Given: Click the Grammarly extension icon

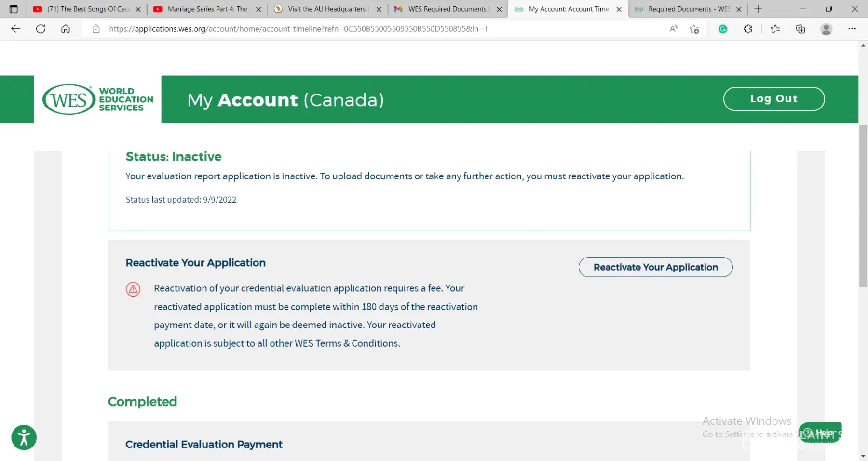Looking at the screenshot, I should pos(722,29).
